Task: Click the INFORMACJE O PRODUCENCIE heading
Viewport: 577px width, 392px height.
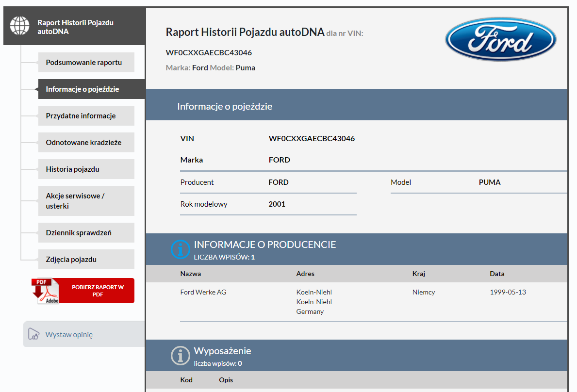Action: click(265, 245)
